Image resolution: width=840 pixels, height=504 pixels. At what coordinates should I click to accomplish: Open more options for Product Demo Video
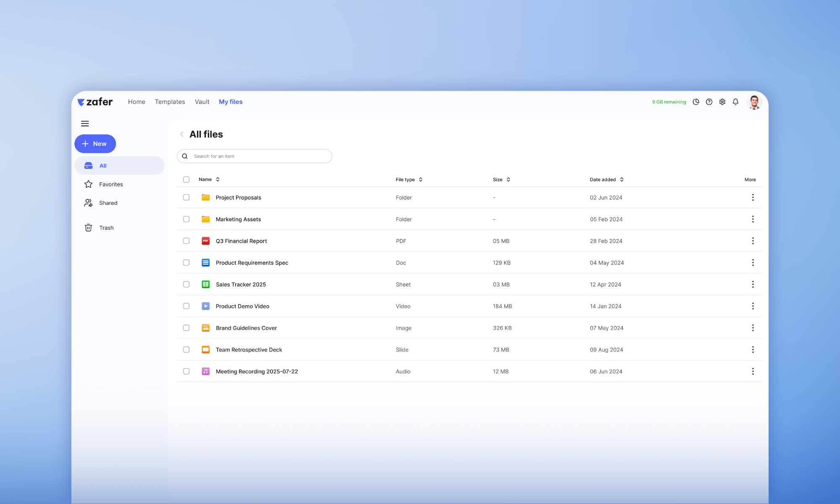coord(753,306)
